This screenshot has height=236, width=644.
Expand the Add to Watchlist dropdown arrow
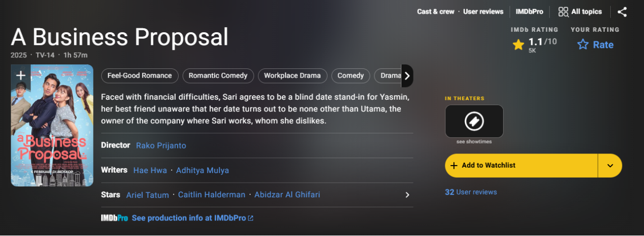610,166
